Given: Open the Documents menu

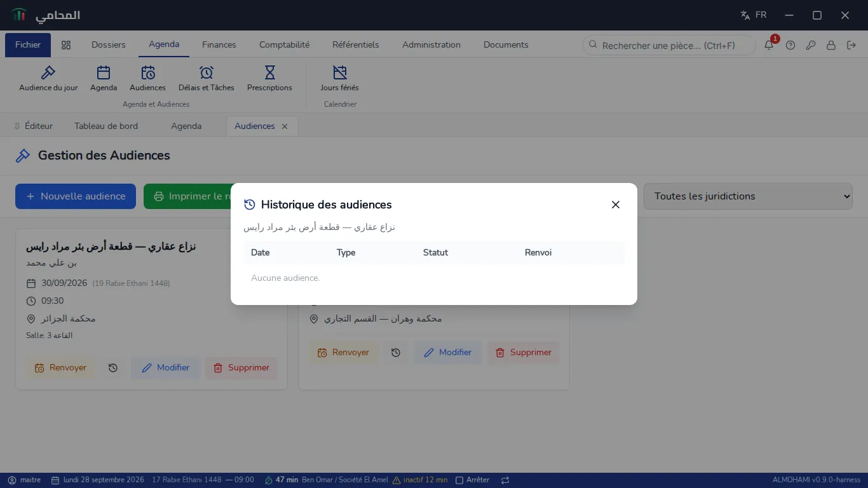Looking at the screenshot, I should pyautogui.click(x=506, y=44).
